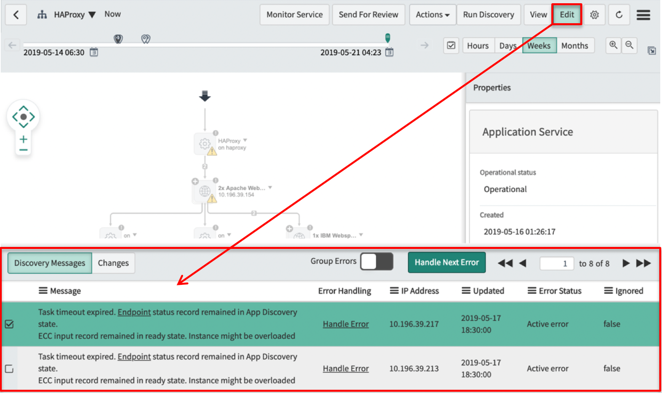Open Endpoint link in the 10.196.39.213 message
This screenshot has height=393, width=662.
[x=134, y=357]
